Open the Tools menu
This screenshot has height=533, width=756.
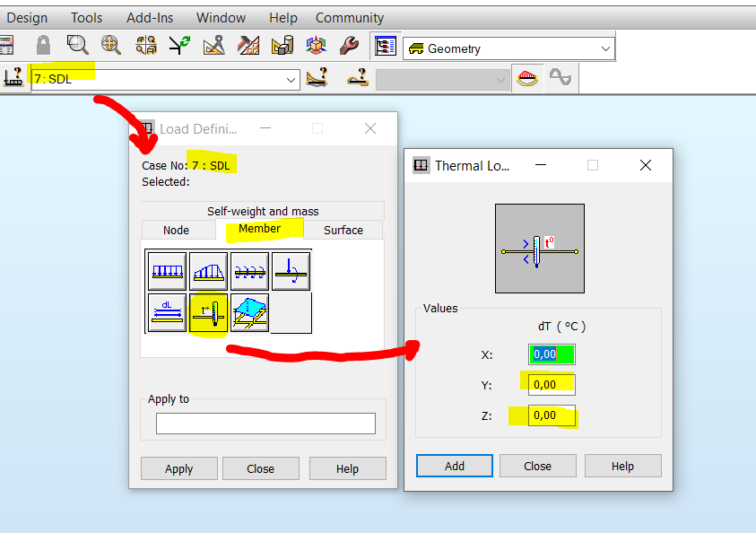(86, 17)
